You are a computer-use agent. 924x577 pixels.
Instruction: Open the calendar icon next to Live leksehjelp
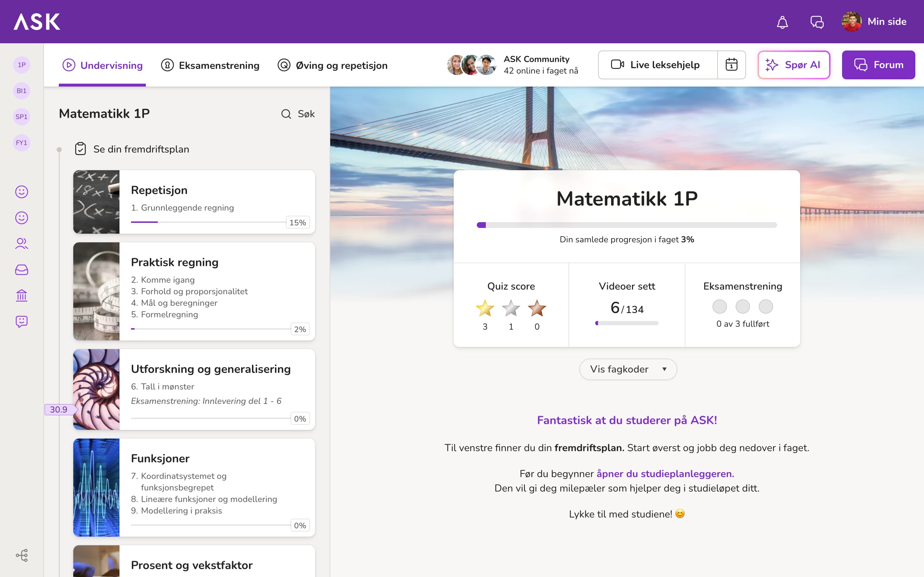[731, 65]
